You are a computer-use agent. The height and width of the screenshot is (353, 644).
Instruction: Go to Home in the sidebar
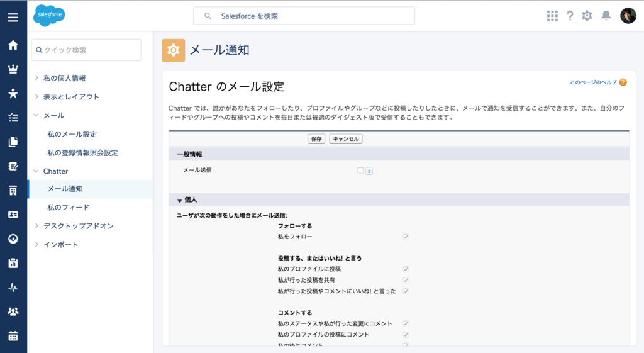pyautogui.click(x=13, y=45)
